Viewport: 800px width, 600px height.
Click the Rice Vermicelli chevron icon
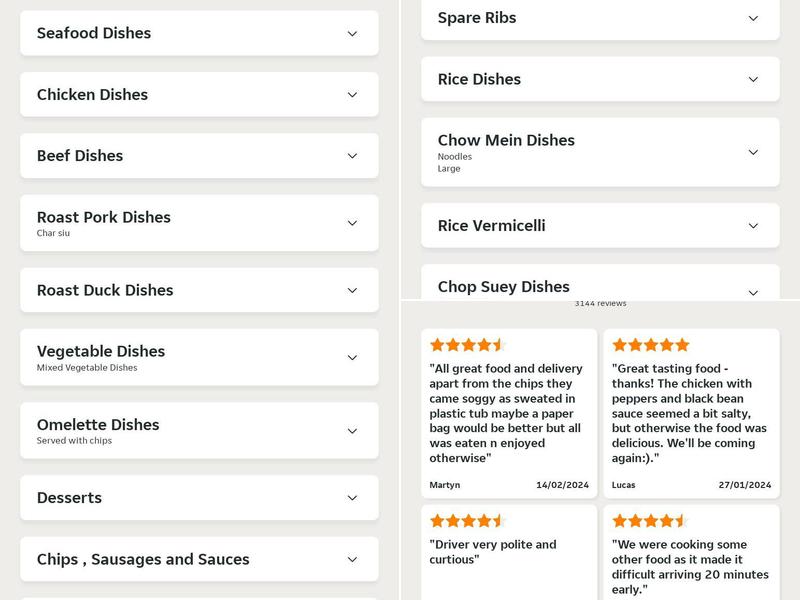tap(754, 226)
